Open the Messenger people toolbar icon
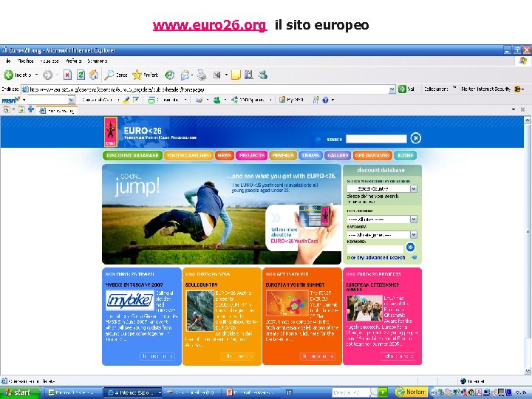The height and width of the screenshot is (399, 532). (263, 75)
